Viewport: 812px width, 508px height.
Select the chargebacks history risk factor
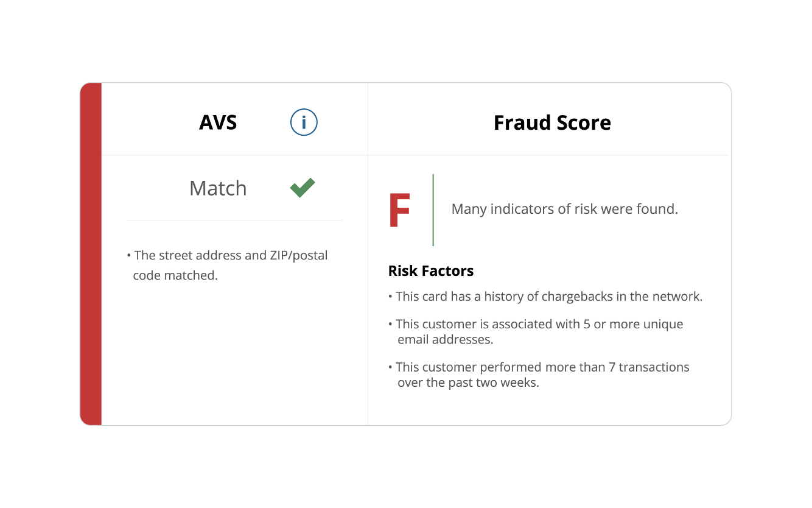548,297
